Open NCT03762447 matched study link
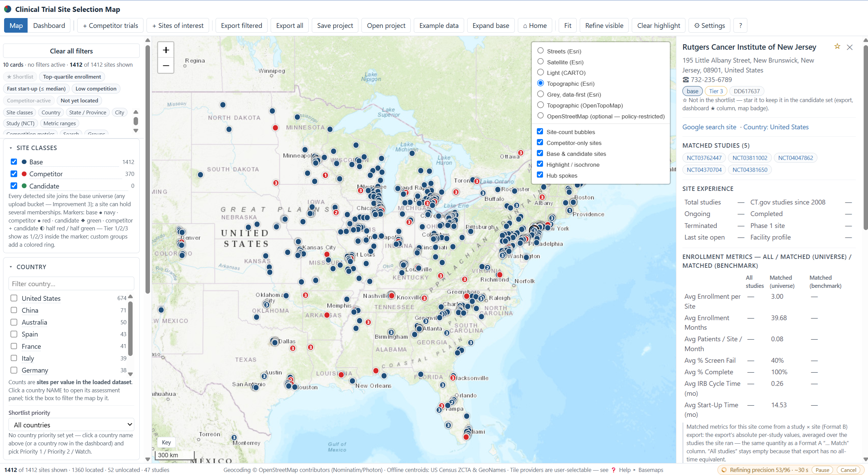This screenshot has height=475, width=868. click(x=704, y=158)
